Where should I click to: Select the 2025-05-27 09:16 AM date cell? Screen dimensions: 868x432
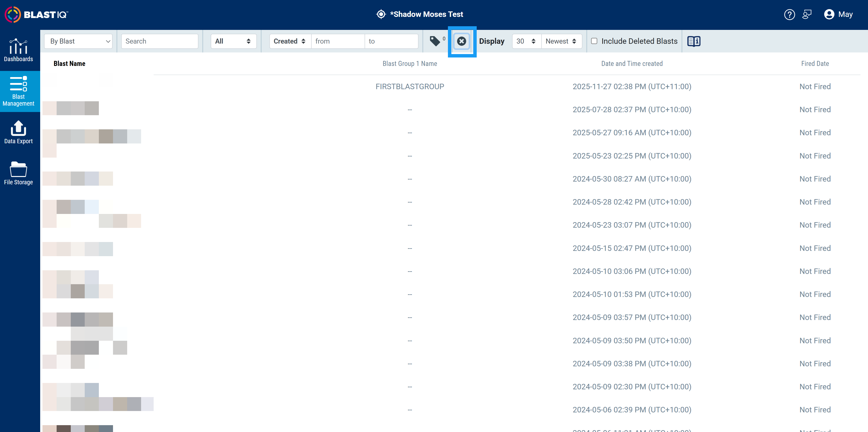pos(632,133)
